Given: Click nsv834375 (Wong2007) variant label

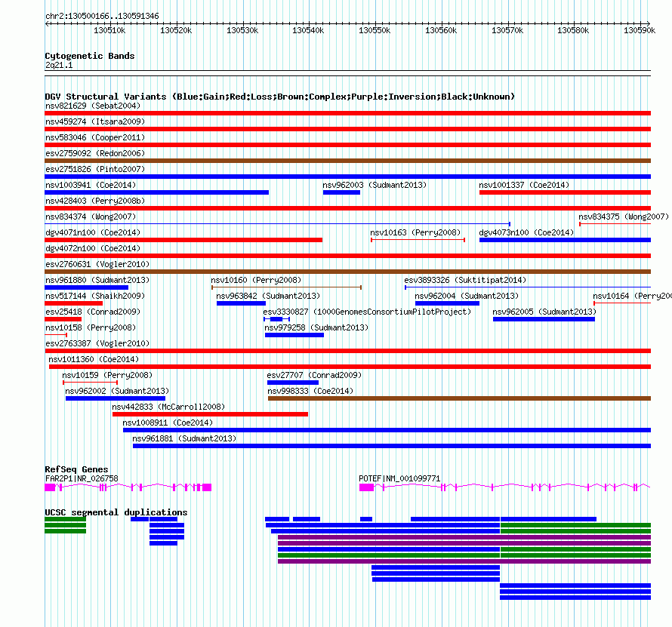Looking at the screenshot, I should (x=624, y=217).
